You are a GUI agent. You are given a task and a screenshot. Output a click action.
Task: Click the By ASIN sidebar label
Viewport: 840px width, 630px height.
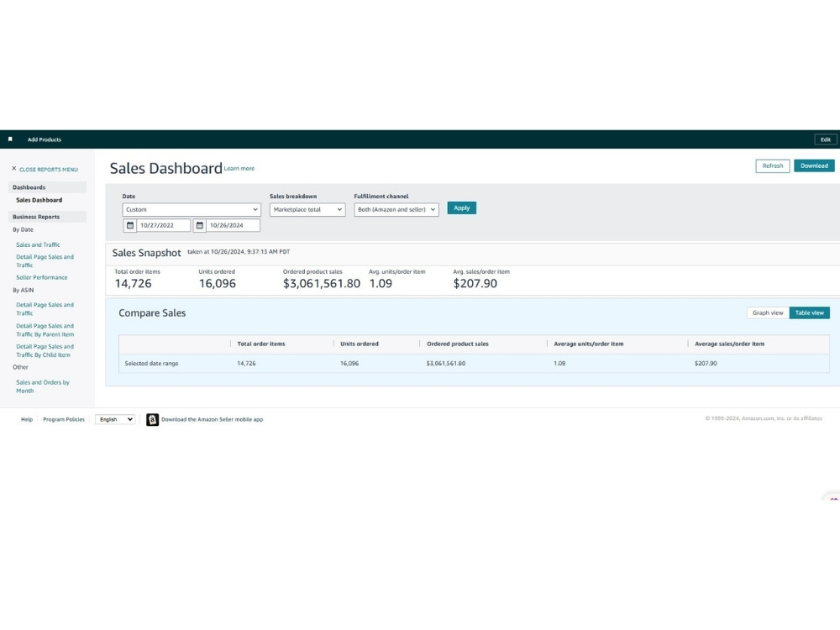(23, 291)
